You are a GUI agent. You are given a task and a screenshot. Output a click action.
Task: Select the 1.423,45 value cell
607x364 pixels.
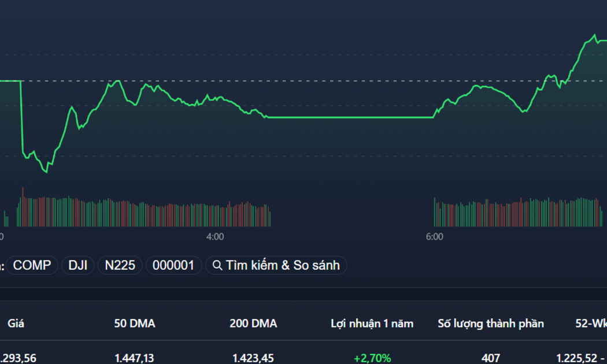pos(253,358)
